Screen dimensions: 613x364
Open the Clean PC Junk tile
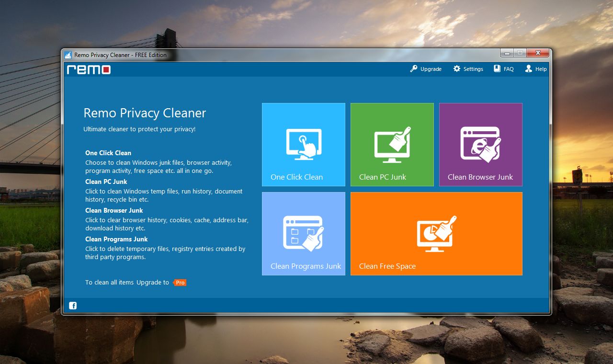coord(392,145)
